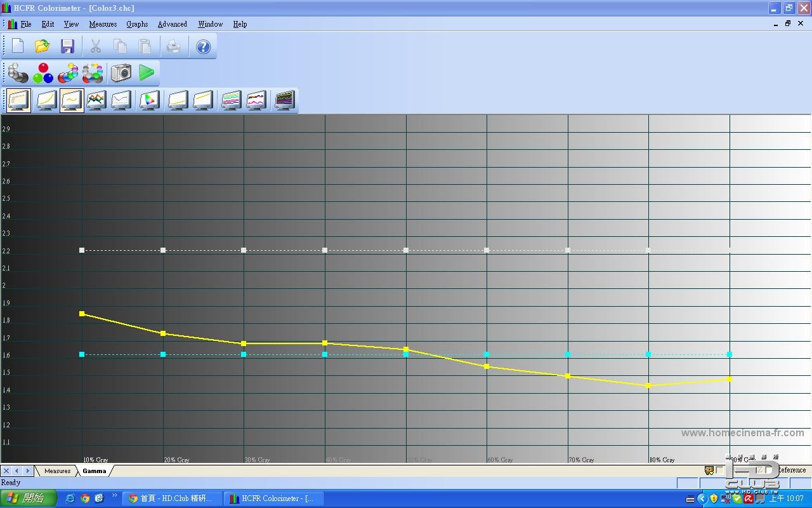Click the document icon left of the File menu

point(12,24)
